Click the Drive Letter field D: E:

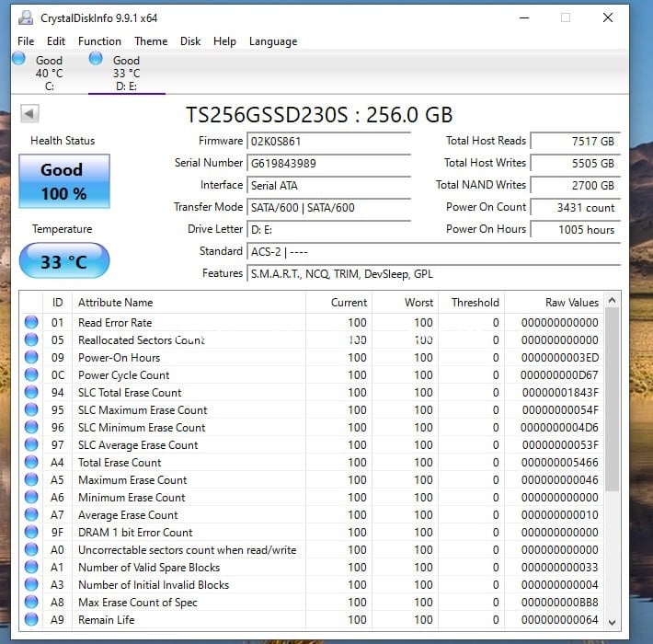coord(328,229)
